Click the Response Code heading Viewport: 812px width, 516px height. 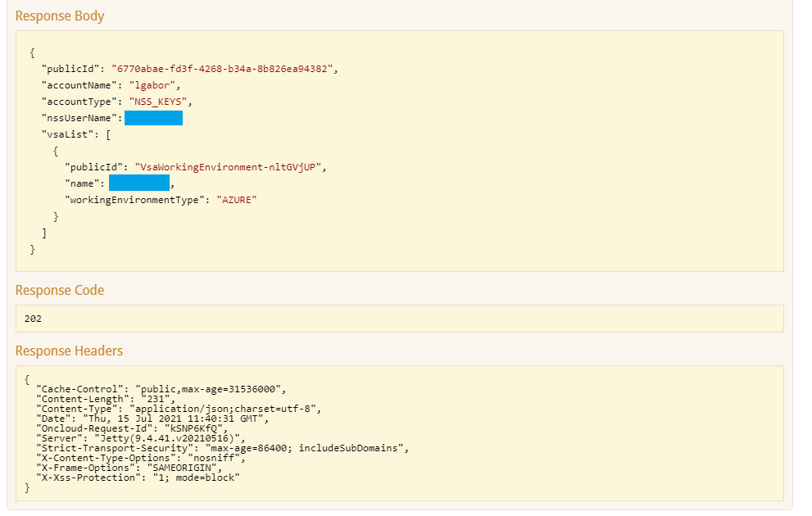(60, 290)
